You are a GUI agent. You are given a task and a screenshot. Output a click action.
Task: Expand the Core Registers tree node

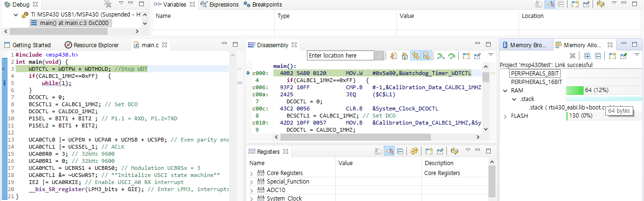point(251,173)
